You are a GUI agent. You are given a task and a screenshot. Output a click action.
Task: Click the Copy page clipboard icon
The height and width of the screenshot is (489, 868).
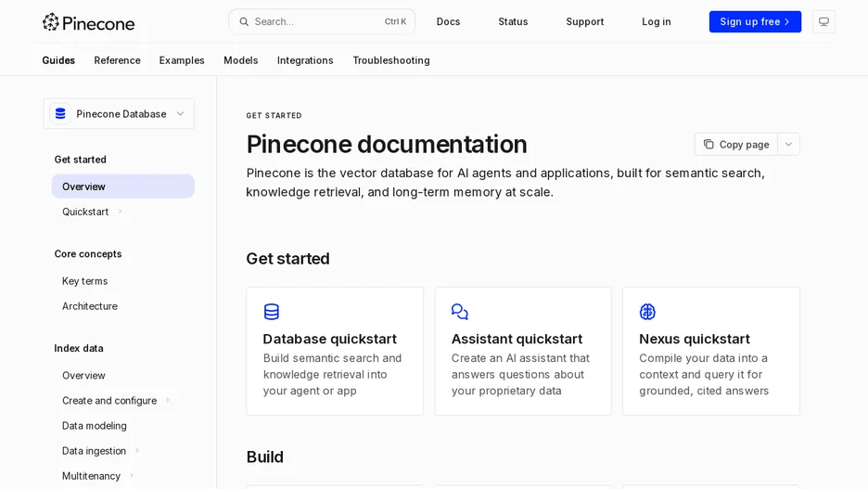[708, 144]
